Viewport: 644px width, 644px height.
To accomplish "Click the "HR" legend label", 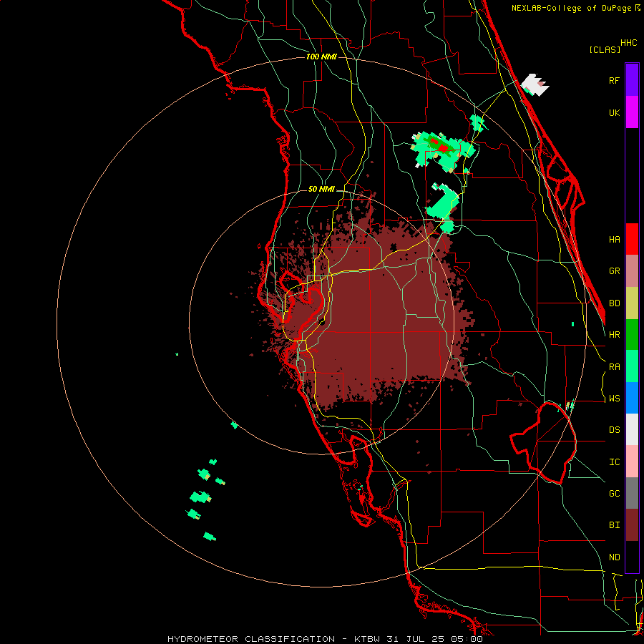I will point(615,335).
